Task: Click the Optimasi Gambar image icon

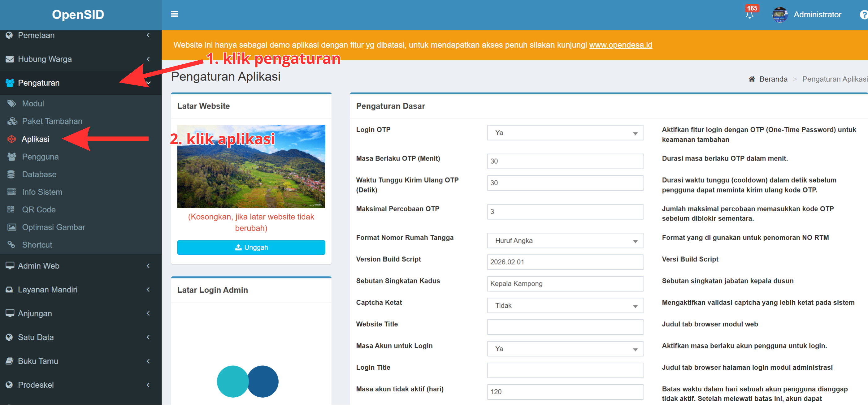Action: [12, 227]
